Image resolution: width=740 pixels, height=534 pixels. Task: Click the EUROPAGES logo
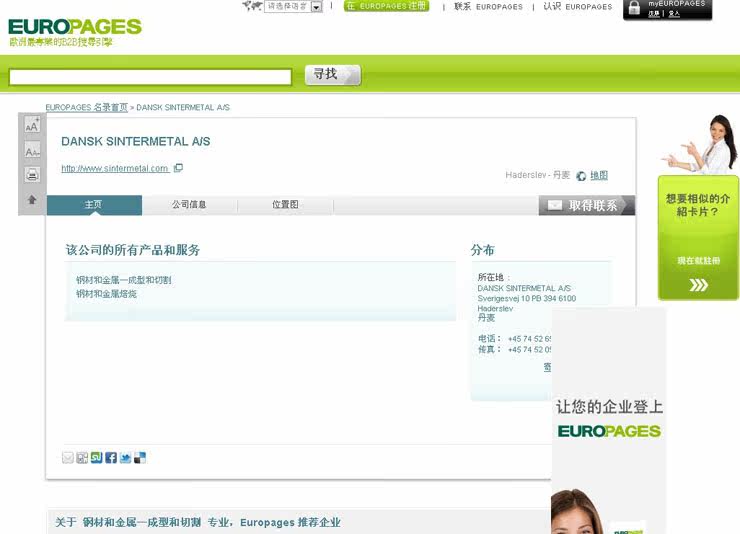pyautogui.click(x=75, y=27)
